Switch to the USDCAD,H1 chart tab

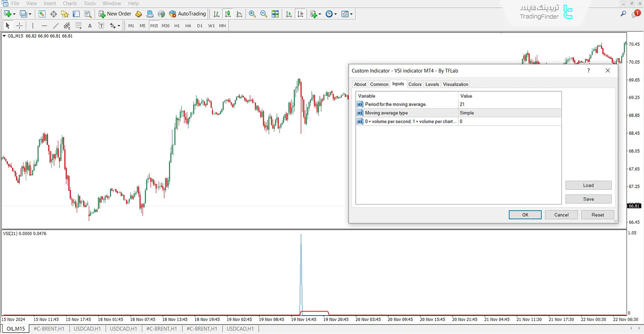click(x=87, y=329)
